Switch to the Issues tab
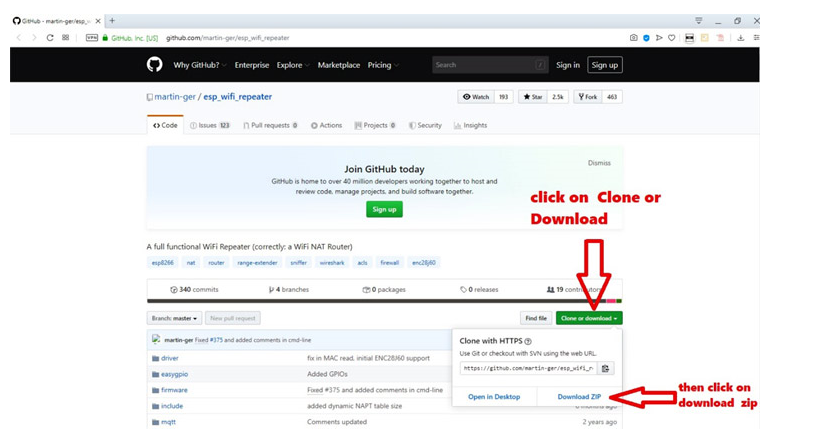823x446 pixels. click(x=210, y=125)
